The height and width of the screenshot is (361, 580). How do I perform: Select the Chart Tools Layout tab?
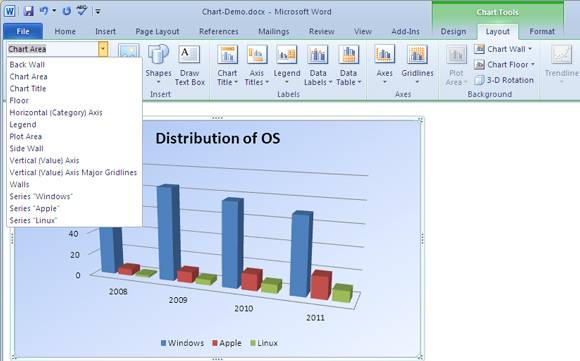pos(498,31)
